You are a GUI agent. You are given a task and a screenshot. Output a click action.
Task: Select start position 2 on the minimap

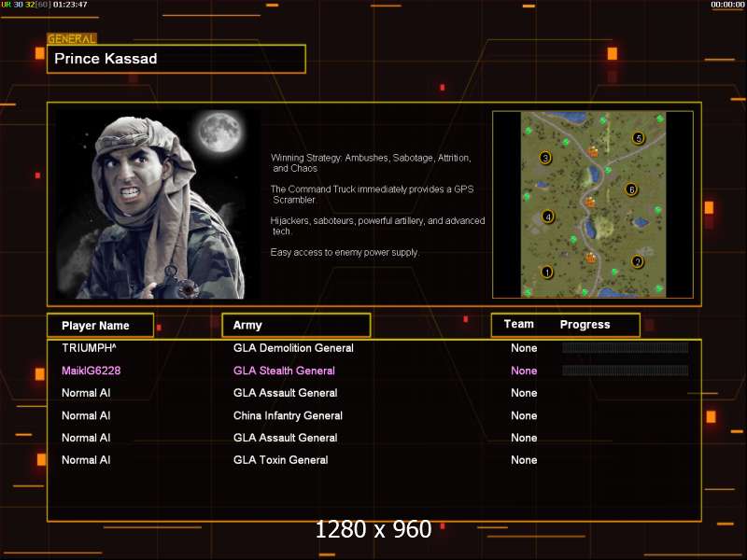[x=638, y=261]
